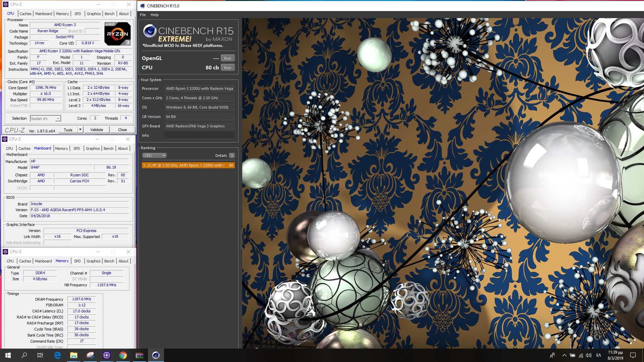Launch Microsoft Edge from the taskbar
The image size is (644, 362).
click(x=57, y=355)
